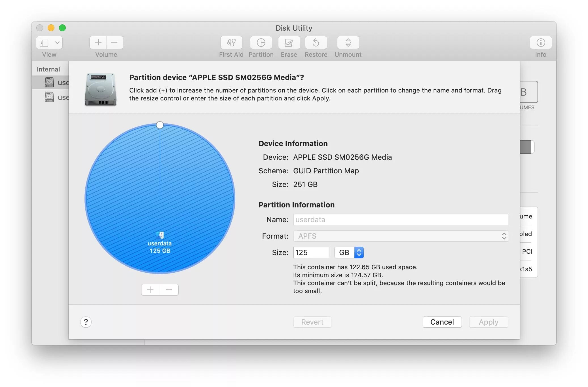Click the pie chart resize handle
Screen dimensions: 588x387
[x=160, y=125]
